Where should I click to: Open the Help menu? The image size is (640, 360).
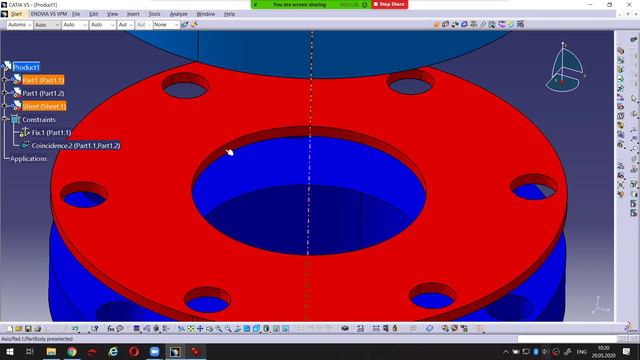[x=229, y=14]
